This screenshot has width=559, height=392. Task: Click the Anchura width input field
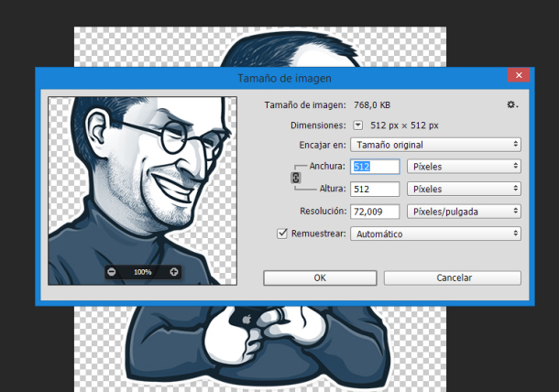375,167
